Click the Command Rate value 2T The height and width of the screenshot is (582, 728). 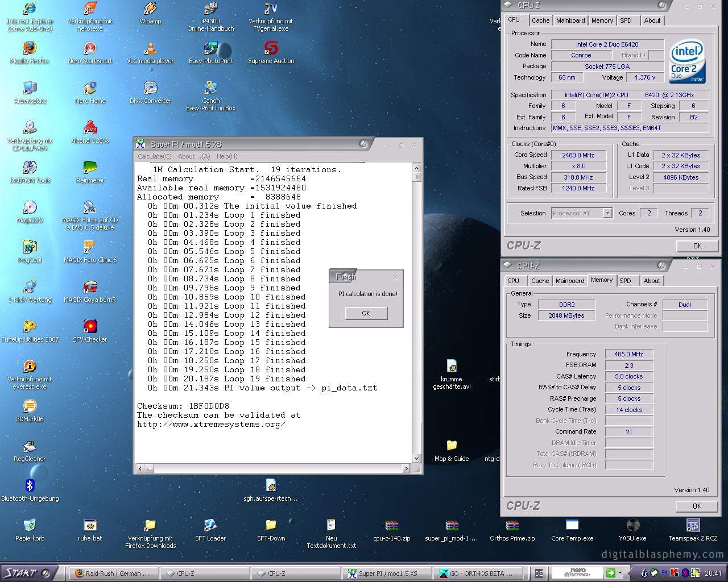tap(629, 432)
